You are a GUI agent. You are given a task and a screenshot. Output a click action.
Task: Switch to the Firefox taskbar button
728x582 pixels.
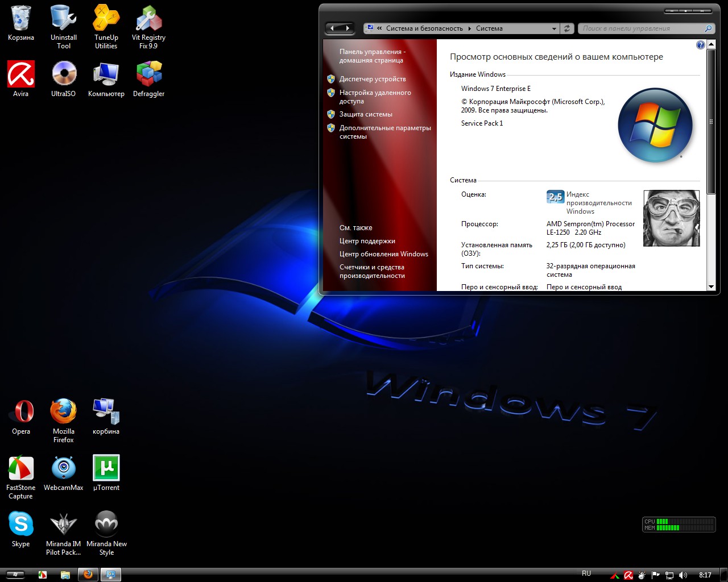click(88, 575)
